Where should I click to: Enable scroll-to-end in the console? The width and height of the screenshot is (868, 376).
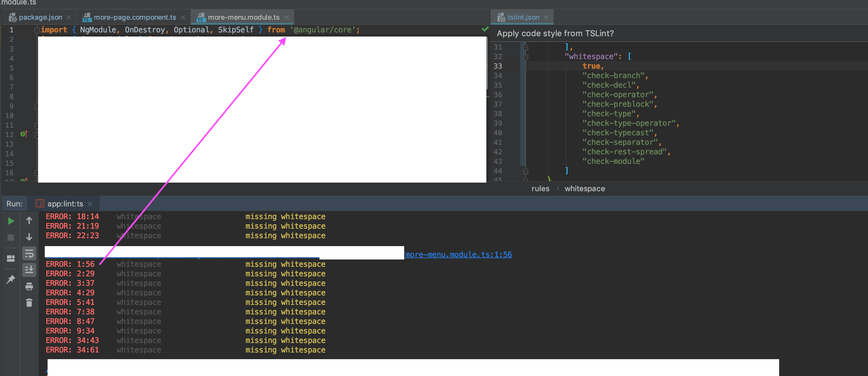(29, 269)
